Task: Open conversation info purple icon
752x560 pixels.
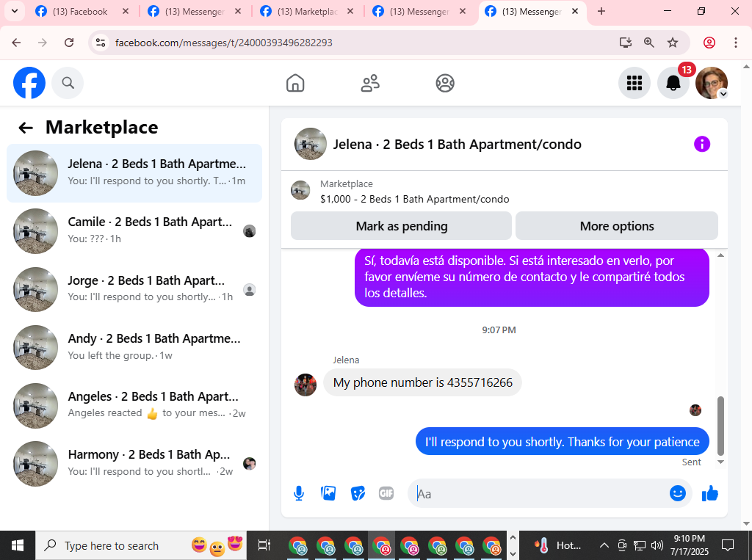Action: click(x=701, y=144)
